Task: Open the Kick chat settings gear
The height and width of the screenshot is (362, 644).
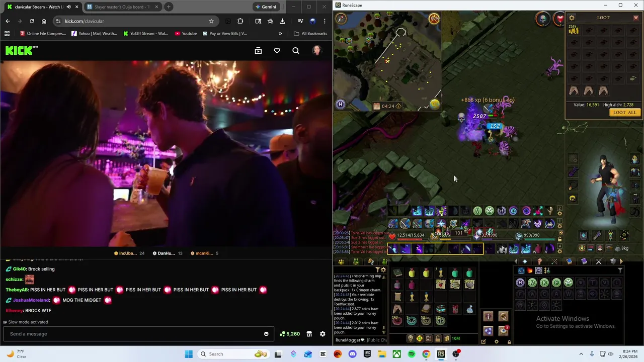Action: click(323, 334)
